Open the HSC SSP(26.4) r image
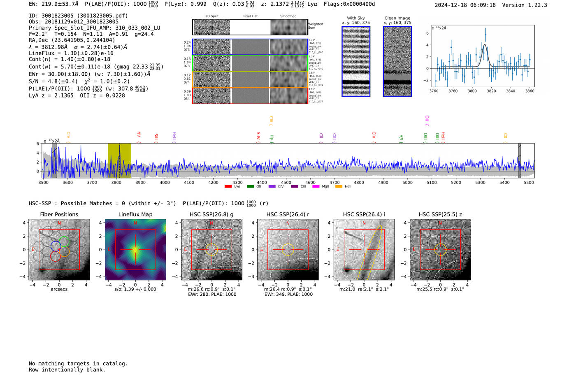 (288, 250)
